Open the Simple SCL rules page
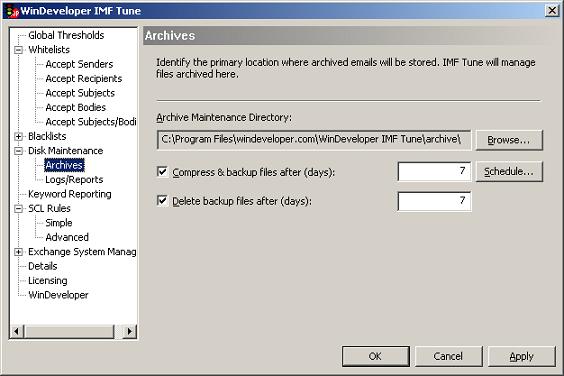 tap(59, 223)
